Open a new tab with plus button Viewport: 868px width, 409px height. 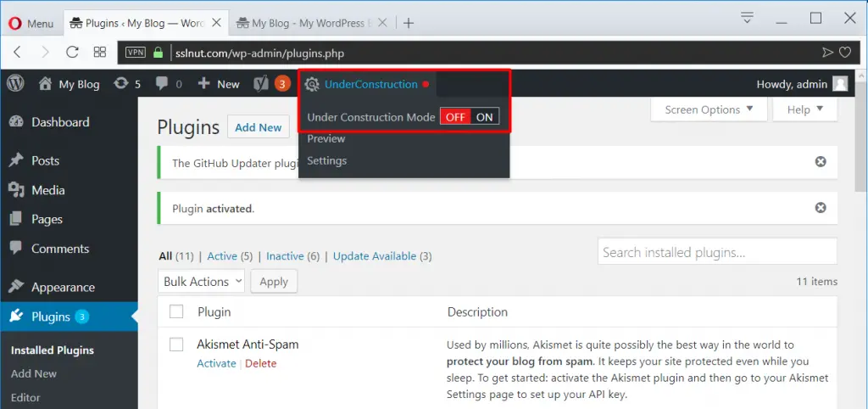409,23
